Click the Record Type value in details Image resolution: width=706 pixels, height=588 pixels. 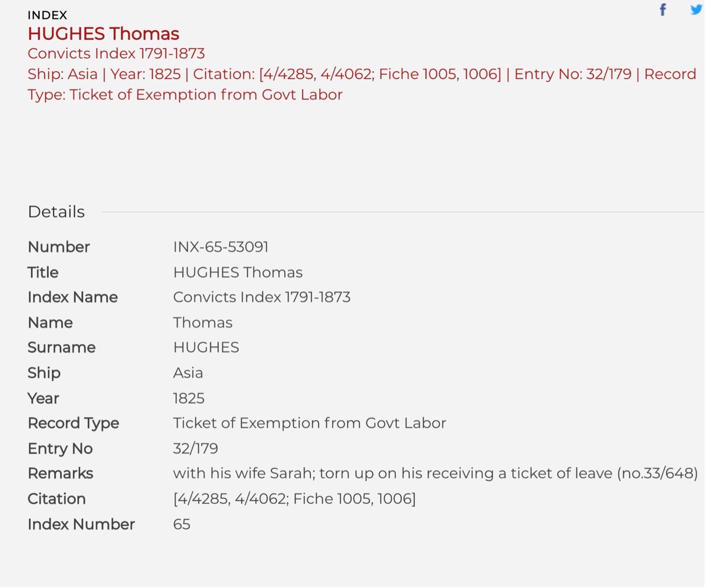(309, 423)
